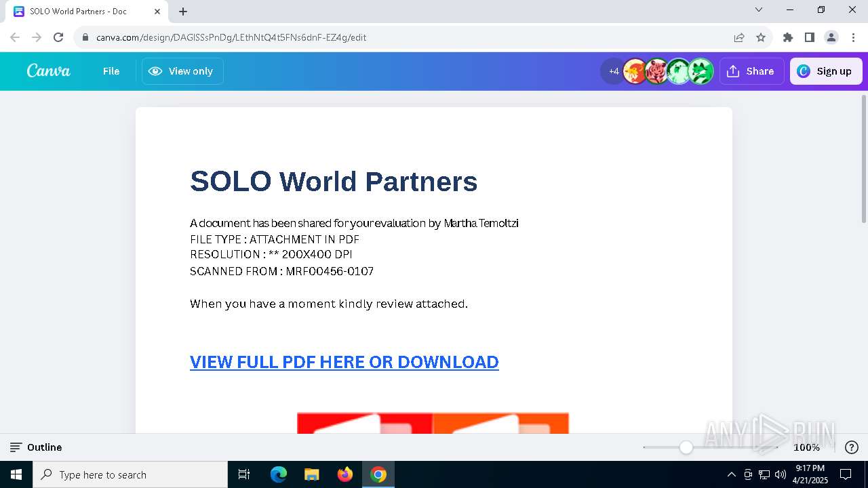Close the SOLO World Partners tab
Viewport: 868px width, 488px height.
(157, 12)
